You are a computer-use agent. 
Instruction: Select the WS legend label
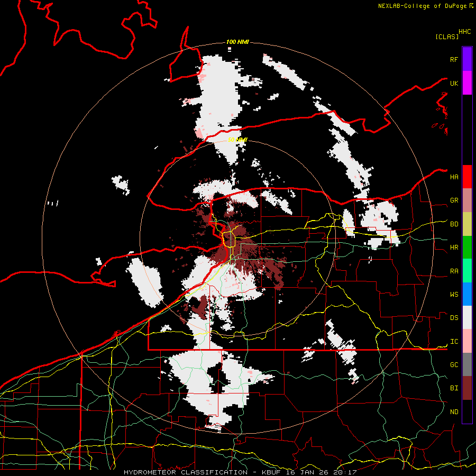454,295
